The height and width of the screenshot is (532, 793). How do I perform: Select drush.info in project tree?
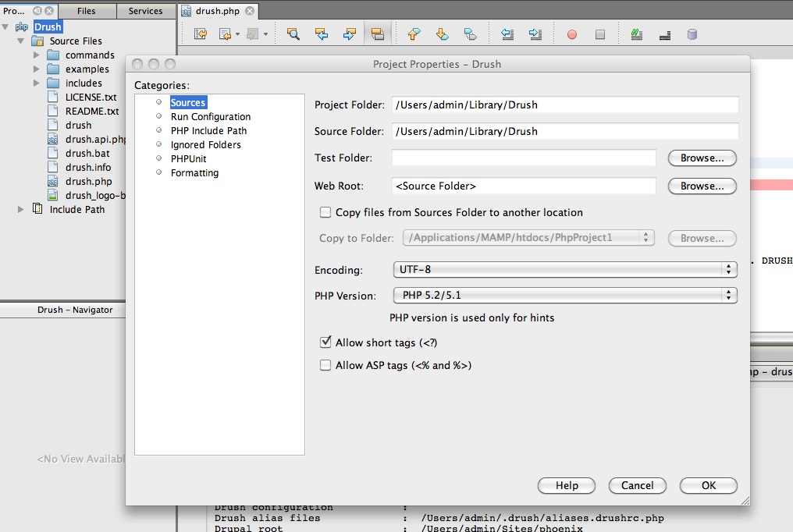(x=88, y=167)
